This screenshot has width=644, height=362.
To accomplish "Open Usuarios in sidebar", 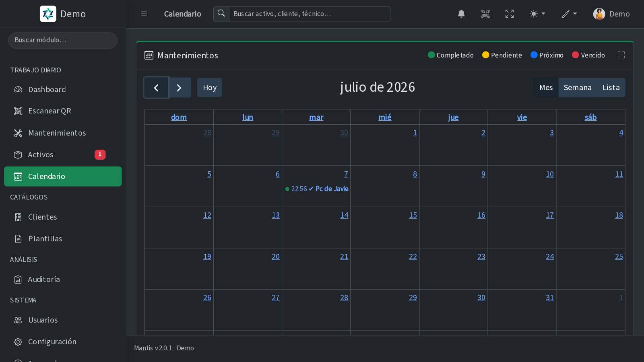I will pyautogui.click(x=63, y=320).
